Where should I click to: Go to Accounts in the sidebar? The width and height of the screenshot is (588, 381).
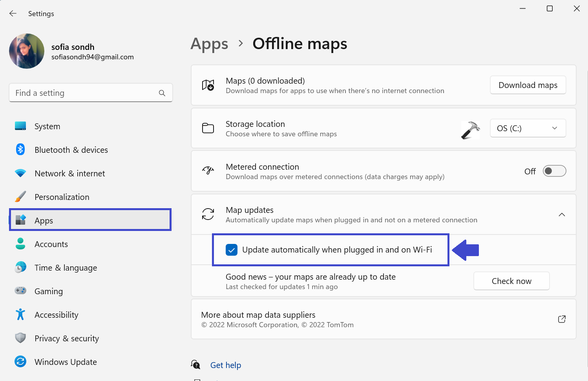pos(51,244)
